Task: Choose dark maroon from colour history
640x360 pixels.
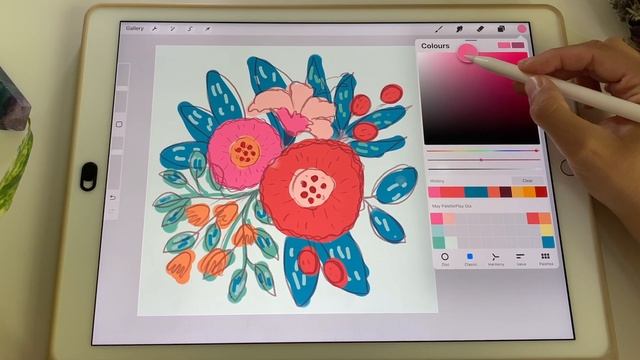Action: click(506, 192)
